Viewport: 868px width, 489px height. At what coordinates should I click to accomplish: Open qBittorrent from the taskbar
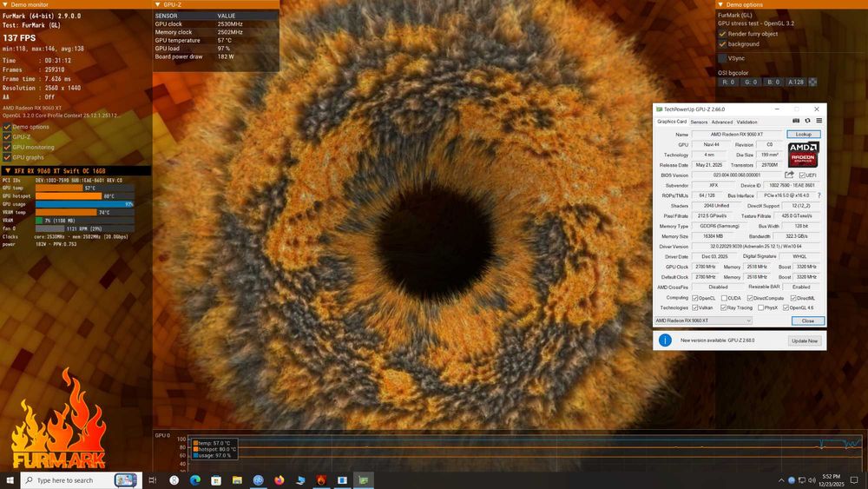pos(258,480)
